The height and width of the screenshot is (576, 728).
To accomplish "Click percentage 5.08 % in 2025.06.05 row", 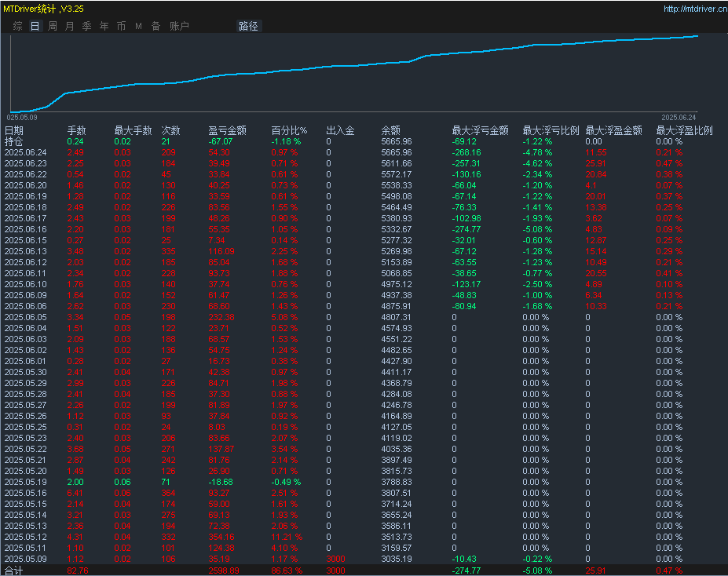I will tap(284, 317).
